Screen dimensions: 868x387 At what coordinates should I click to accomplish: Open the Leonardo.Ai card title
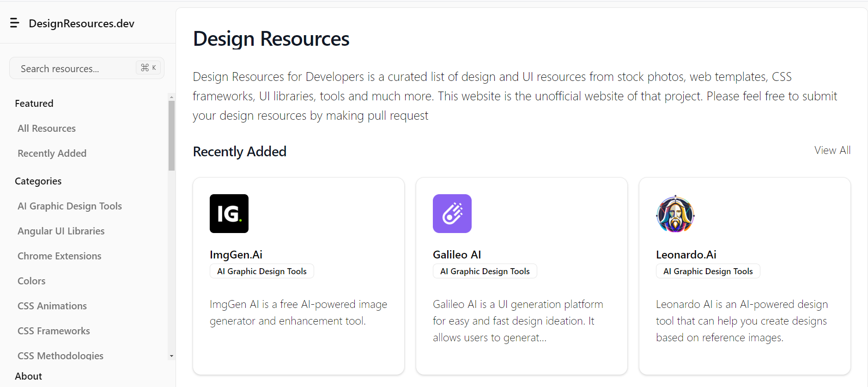pyautogui.click(x=686, y=255)
